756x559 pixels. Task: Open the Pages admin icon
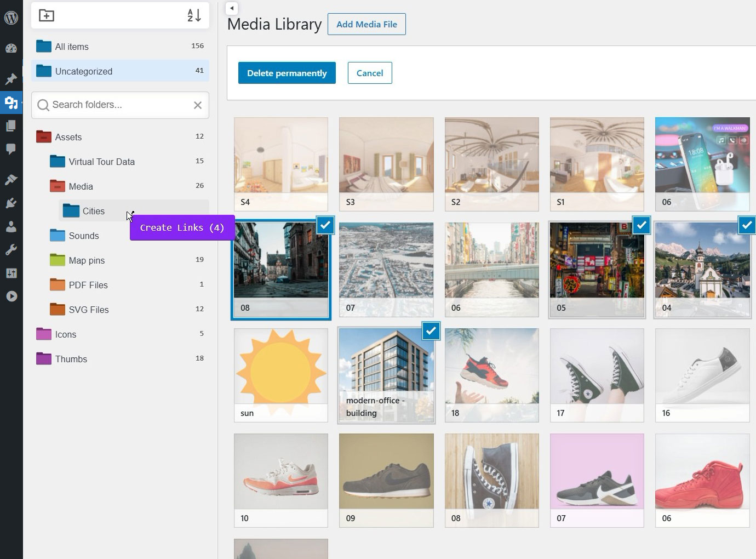11,126
